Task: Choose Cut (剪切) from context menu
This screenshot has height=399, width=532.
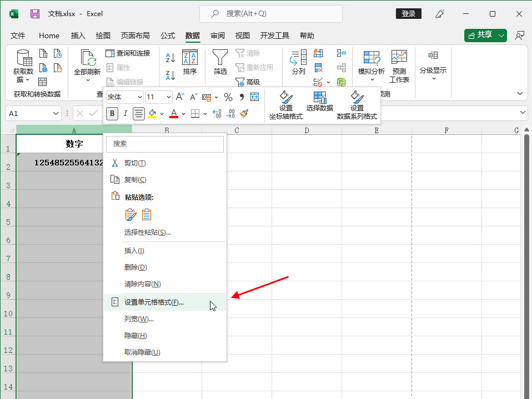Action: (x=164, y=163)
